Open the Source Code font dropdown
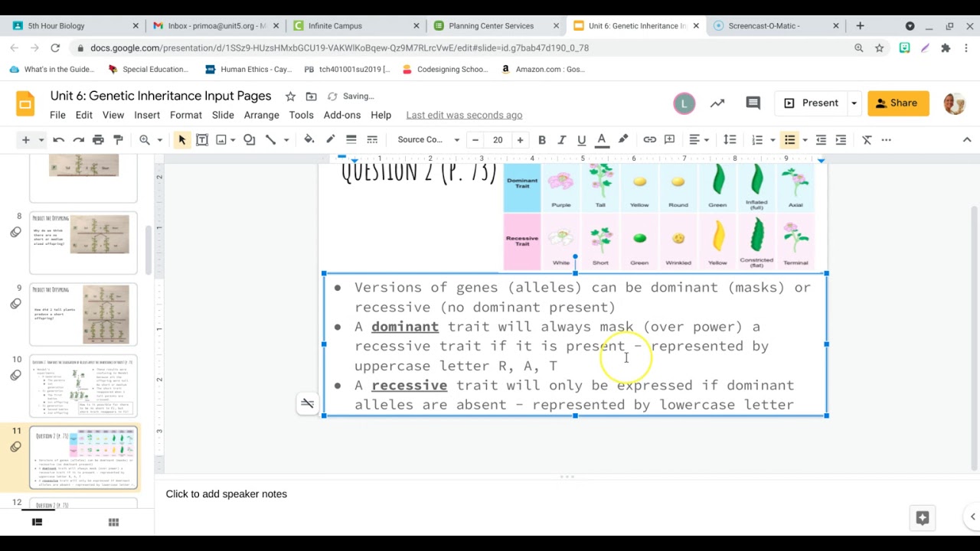Screen dimensions: 980x551 pos(428,140)
